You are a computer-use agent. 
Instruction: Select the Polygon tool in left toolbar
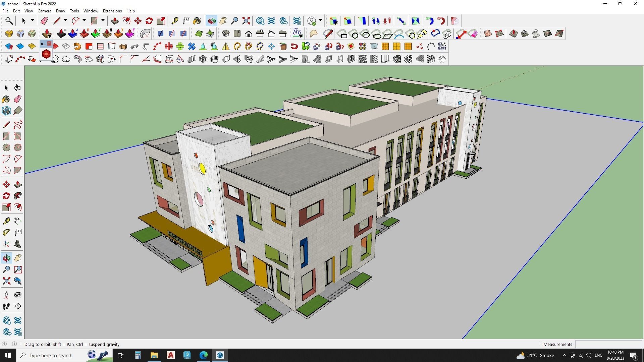(18, 147)
